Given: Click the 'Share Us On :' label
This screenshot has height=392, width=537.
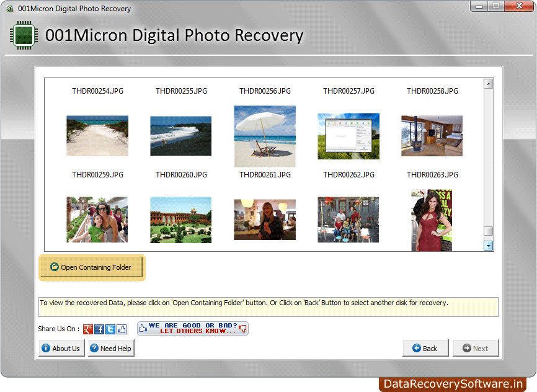Looking at the screenshot, I should (58, 329).
